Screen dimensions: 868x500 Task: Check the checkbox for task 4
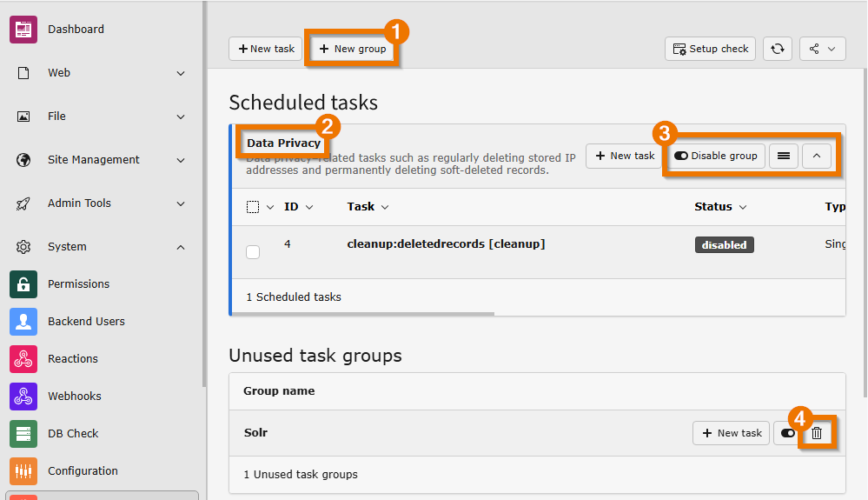[253, 252]
